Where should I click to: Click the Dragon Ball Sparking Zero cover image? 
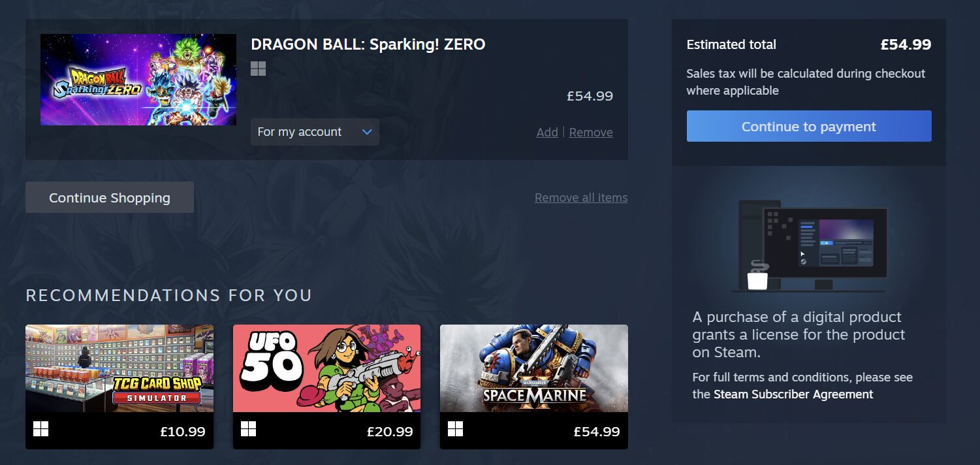tap(138, 80)
